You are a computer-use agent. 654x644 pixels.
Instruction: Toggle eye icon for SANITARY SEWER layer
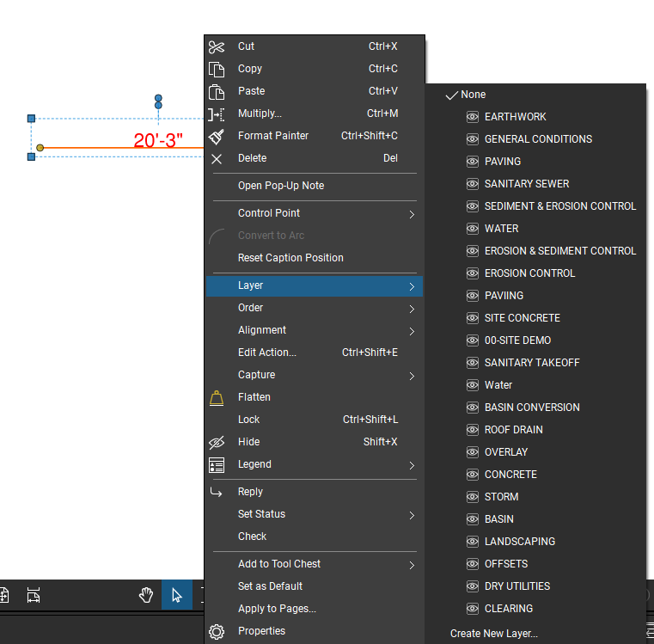[472, 184]
